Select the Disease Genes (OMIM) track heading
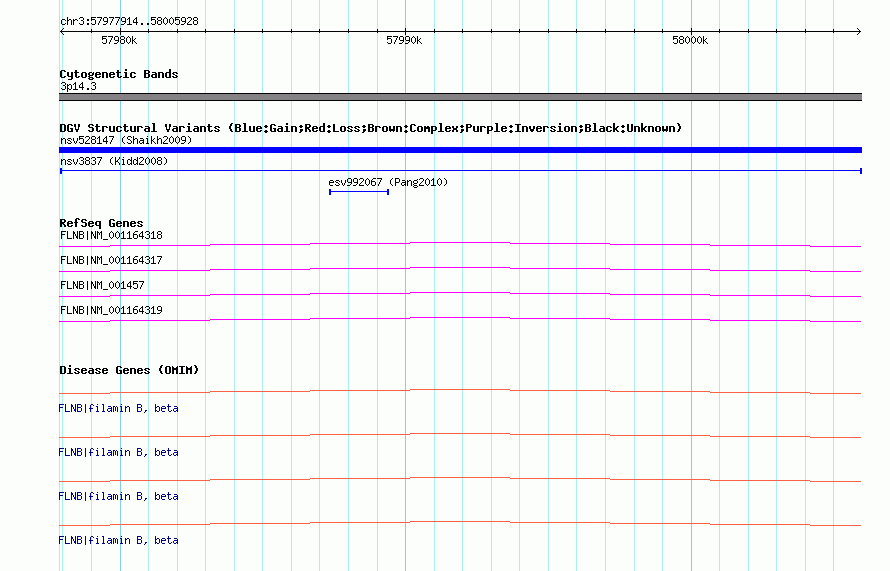Image resolution: width=890 pixels, height=571 pixels. coord(129,370)
